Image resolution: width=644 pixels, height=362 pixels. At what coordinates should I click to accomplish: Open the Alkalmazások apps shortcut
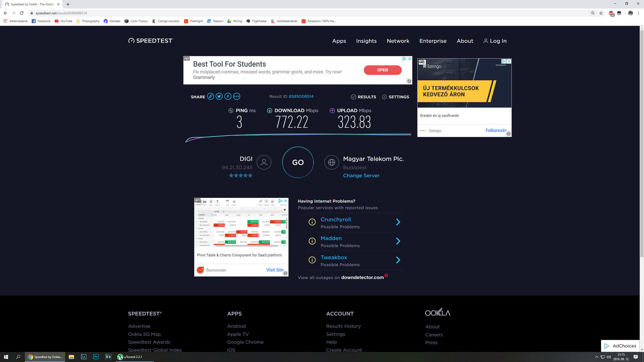[x=16, y=21]
